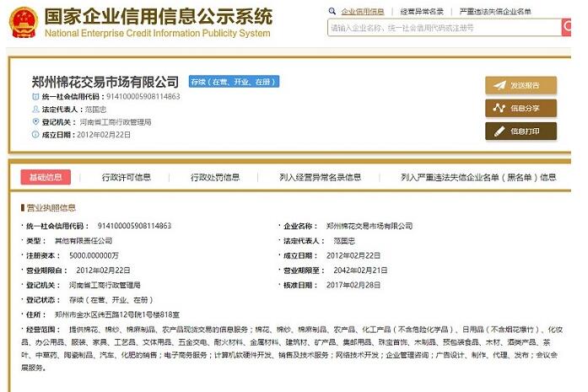Click the 其他有限责任公司 type value
This screenshot has width=588, height=392.
pos(84,240)
